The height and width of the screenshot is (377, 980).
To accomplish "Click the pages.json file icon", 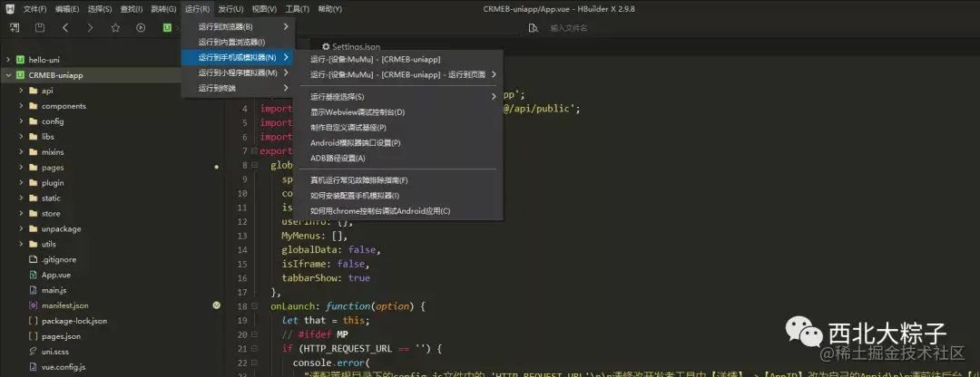I will (x=34, y=336).
